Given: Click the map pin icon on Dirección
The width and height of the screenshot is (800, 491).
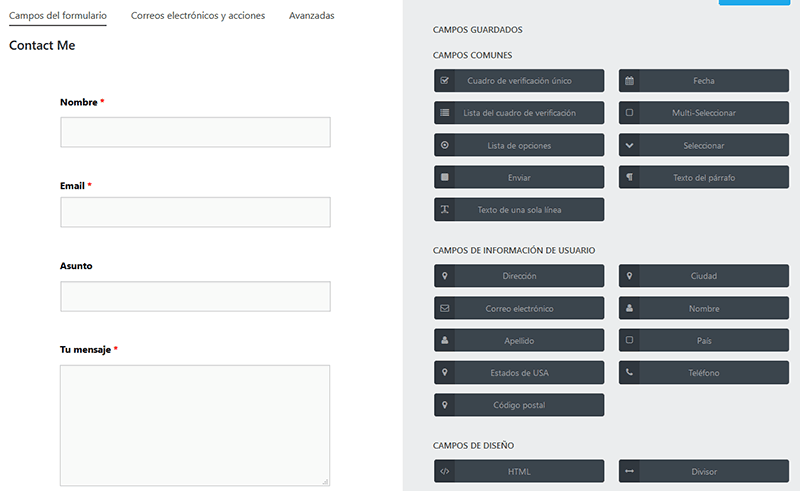Looking at the screenshot, I should point(444,276).
